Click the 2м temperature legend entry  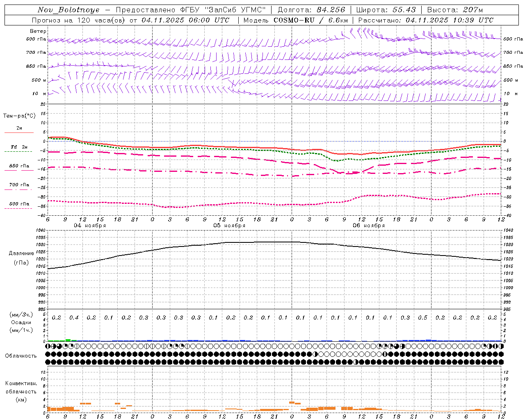tap(19, 128)
